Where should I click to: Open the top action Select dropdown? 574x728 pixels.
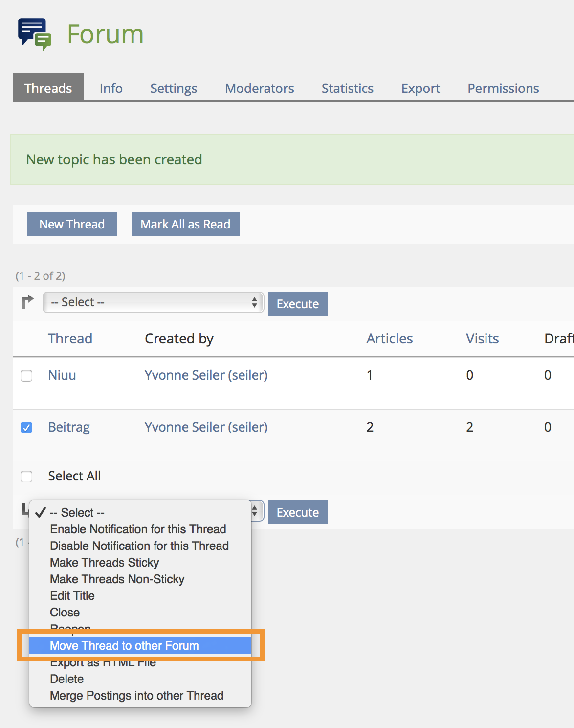pos(153,302)
